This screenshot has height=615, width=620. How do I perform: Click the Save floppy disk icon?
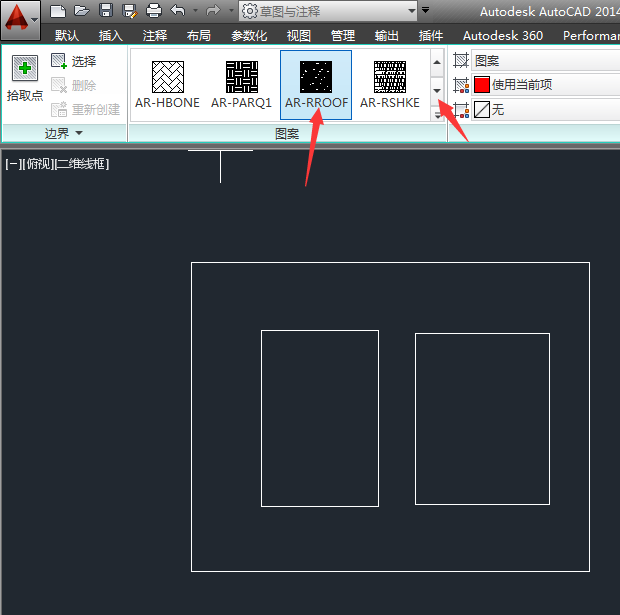(x=106, y=11)
